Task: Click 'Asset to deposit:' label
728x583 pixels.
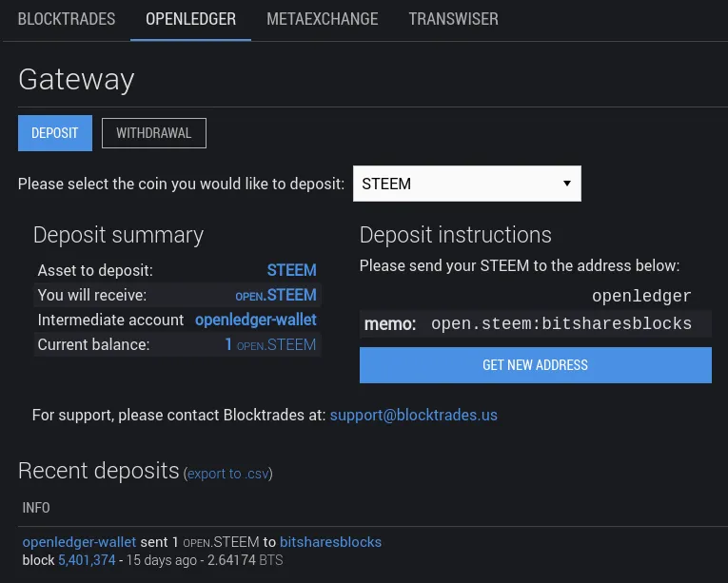Action: click(x=95, y=270)
